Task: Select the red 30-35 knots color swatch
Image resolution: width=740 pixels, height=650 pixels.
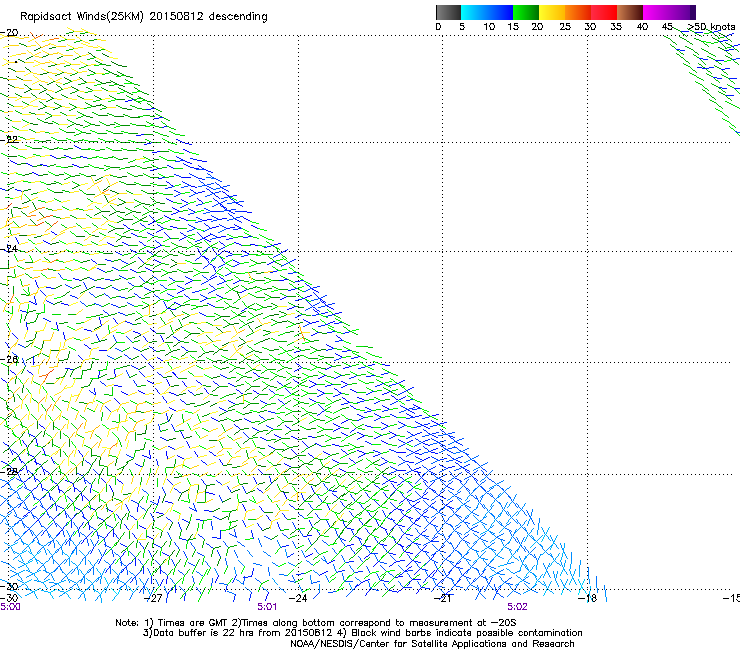Action: pyautogui.click(x=604, y=12)
